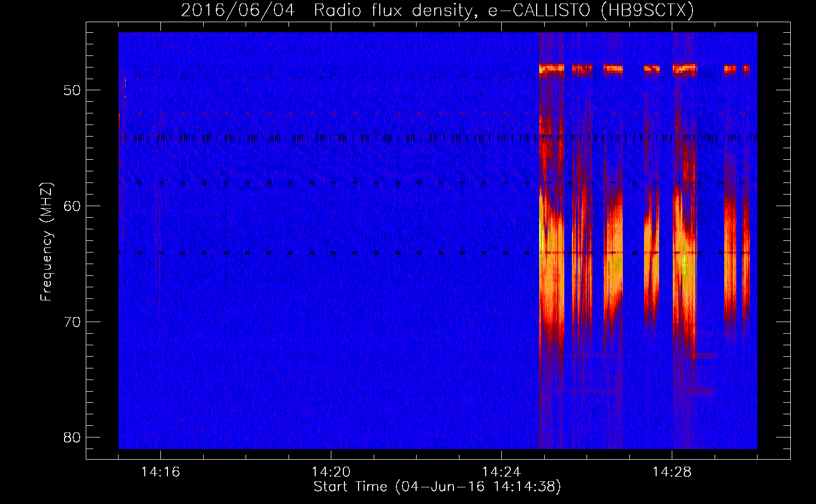Click the 60 frequency tick label
The height and width of the screenshot is (504, 816).
click(72, 206)
